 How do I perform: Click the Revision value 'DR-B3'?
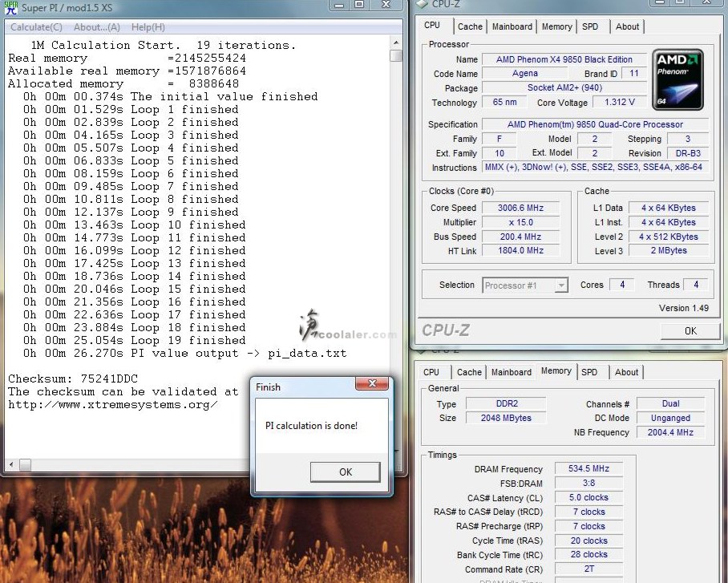[688, 153]
